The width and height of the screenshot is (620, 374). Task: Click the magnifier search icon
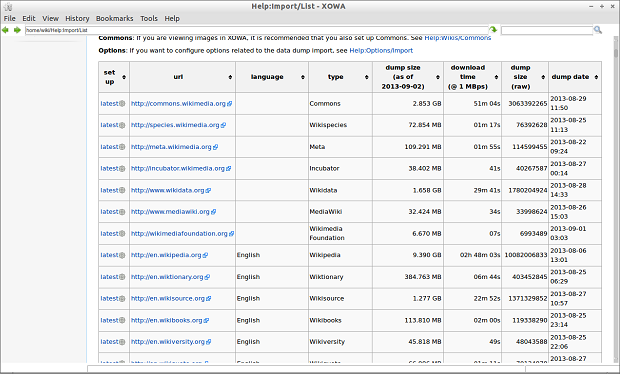point(598,30)
